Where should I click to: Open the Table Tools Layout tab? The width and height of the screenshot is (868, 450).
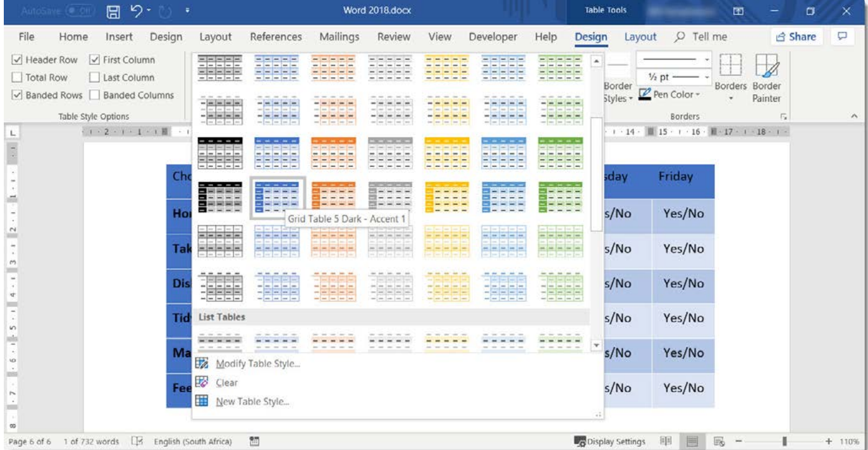tap(640, 37)
